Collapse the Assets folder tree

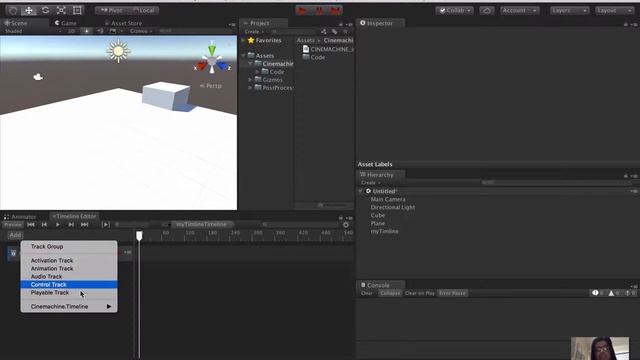pyautogui.click(x=244, y=56)
